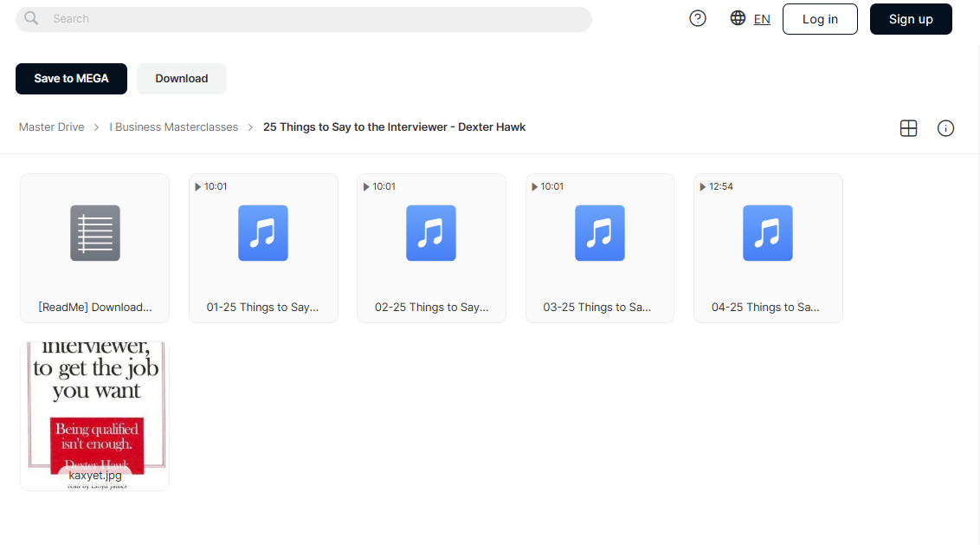Image resolution: width=980 pixels, height=545 pixels.
Task: Click the 03-25 Things to Sa... file name
Action: [596, 308]
